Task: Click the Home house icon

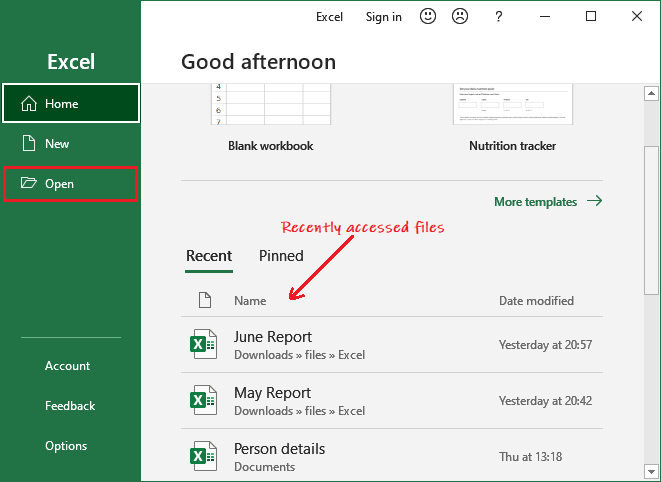Action: (29, 103)
